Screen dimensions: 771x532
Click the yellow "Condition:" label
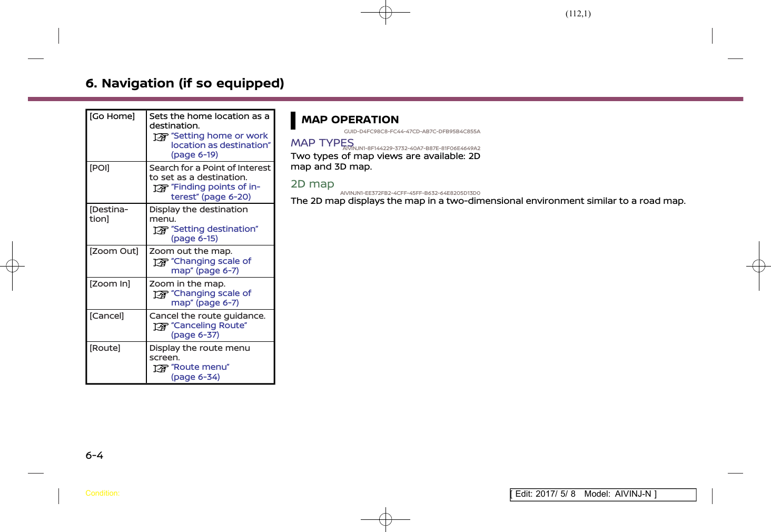103,494
